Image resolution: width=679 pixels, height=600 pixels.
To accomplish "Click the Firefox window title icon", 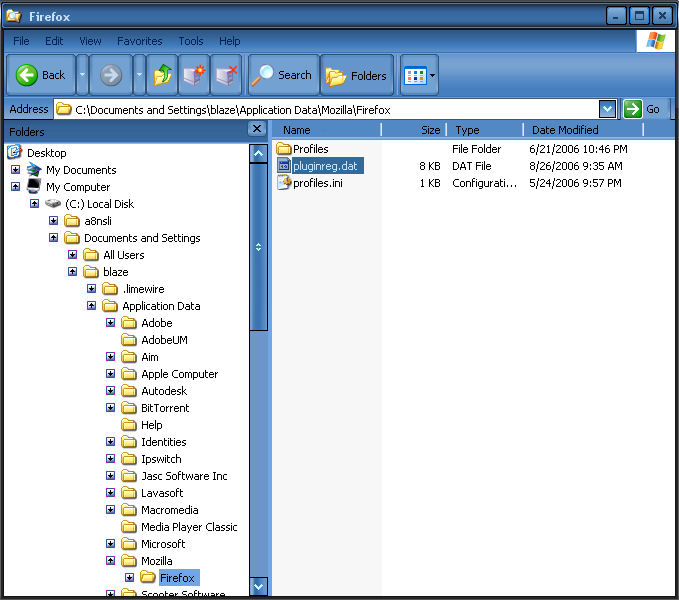I will click(x=13, y=16).
